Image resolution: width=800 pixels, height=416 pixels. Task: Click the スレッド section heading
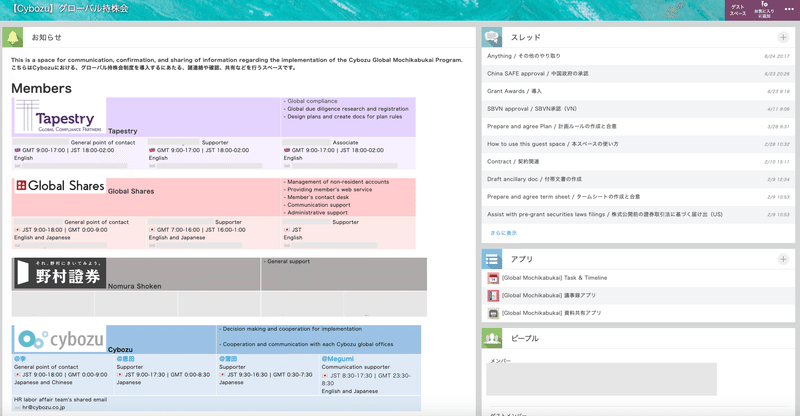click(526, 37)
